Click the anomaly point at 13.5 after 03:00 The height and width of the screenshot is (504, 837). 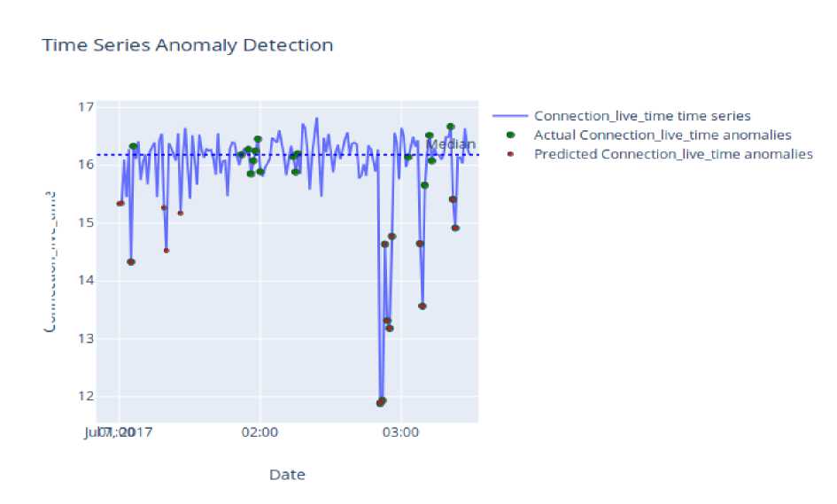[x=422, y=306]
